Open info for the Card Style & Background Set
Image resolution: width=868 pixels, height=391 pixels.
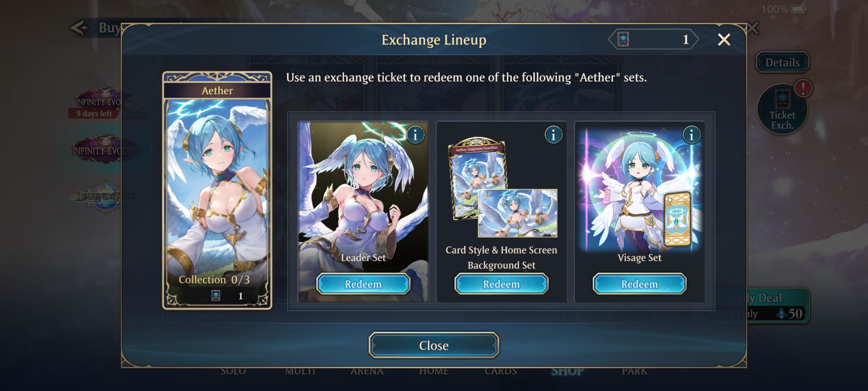553,135
